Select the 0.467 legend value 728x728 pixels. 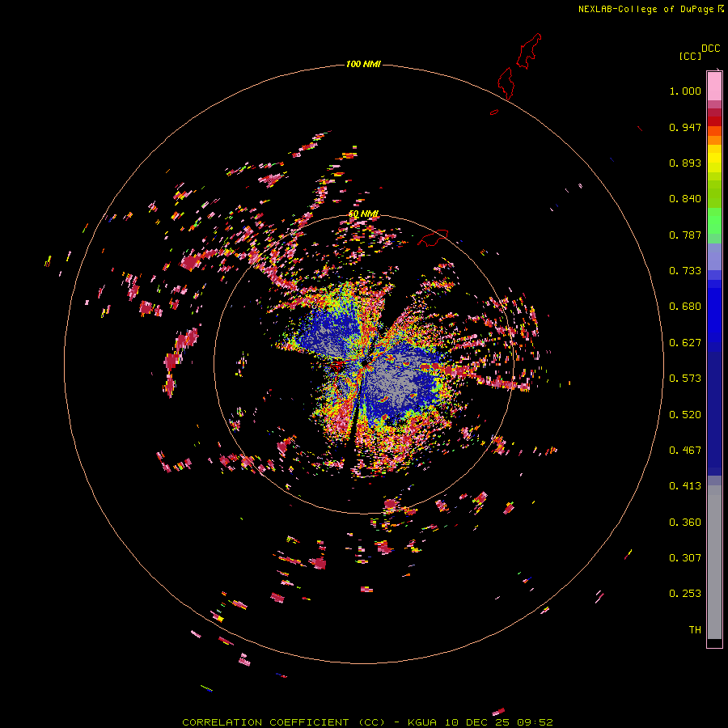[685, 451]
